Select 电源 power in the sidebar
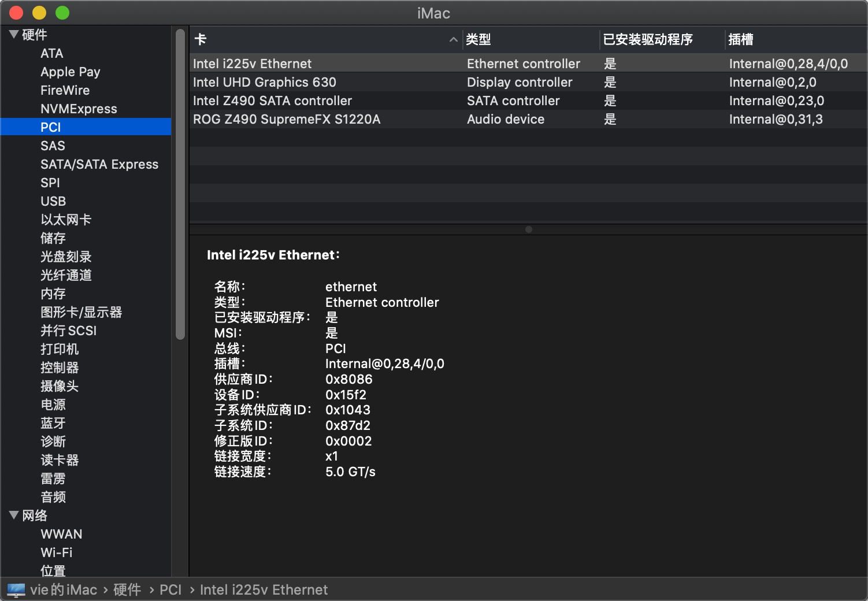 [53, 405]
